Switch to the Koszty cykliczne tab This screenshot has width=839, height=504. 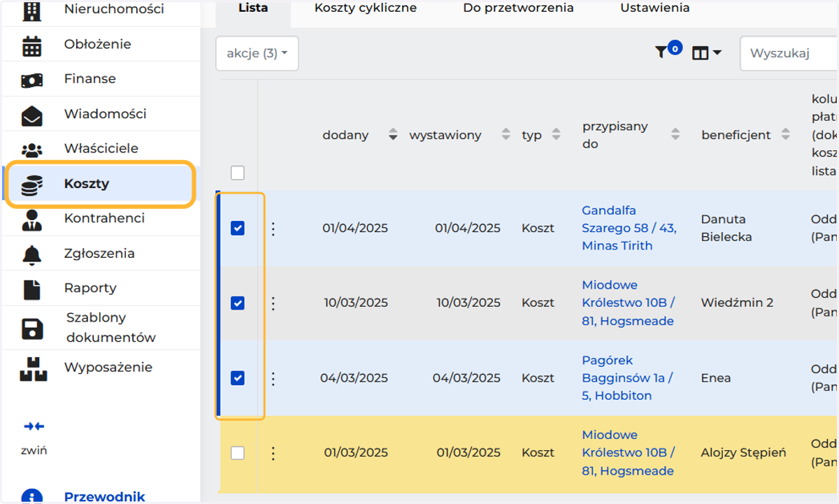click(366, 8)
